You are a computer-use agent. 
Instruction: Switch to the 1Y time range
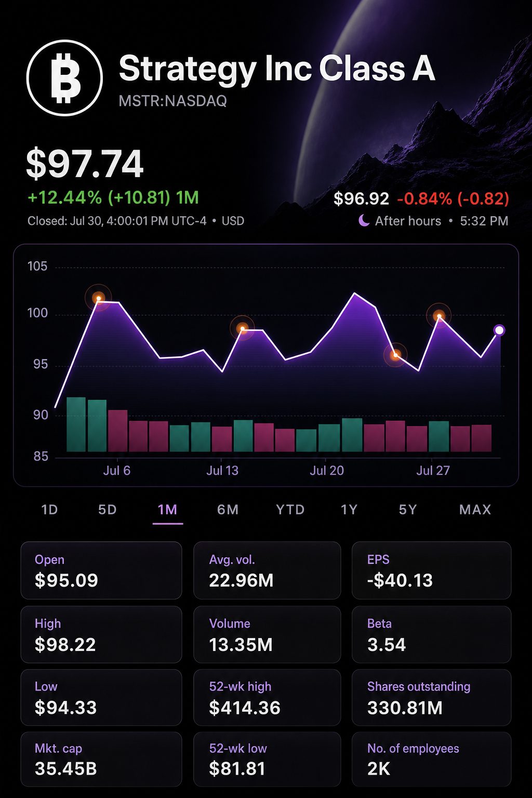click(x=349, y=510)
